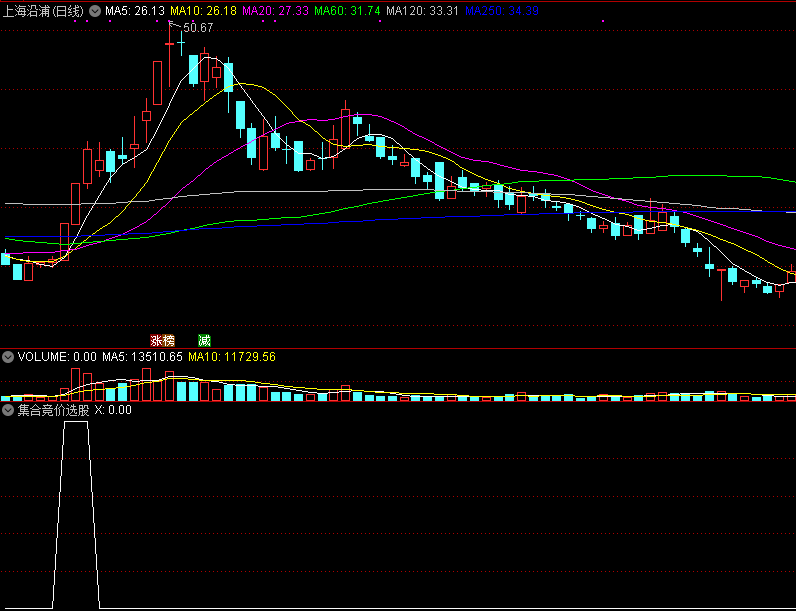Click the volume MA10: 11729.56 label

[232, 357]
